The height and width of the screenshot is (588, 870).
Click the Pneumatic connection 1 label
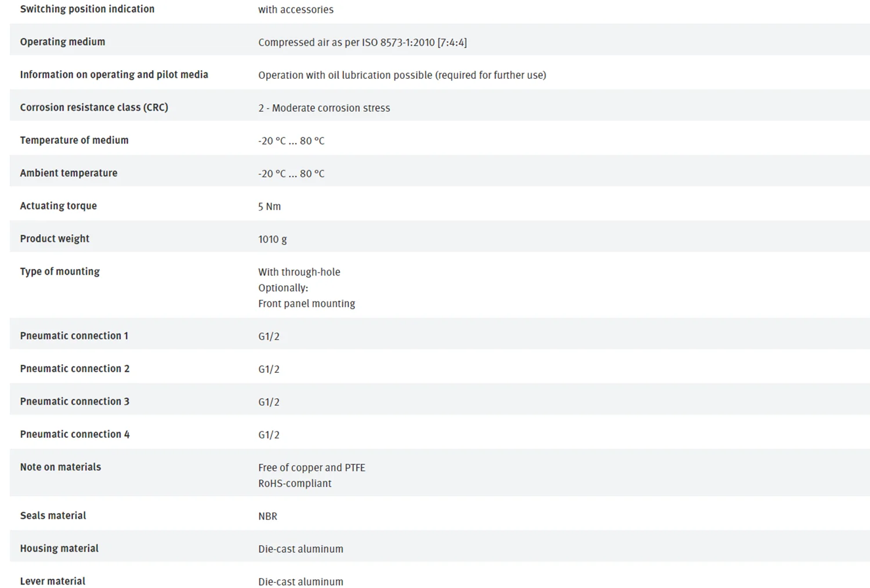[74, 336]
